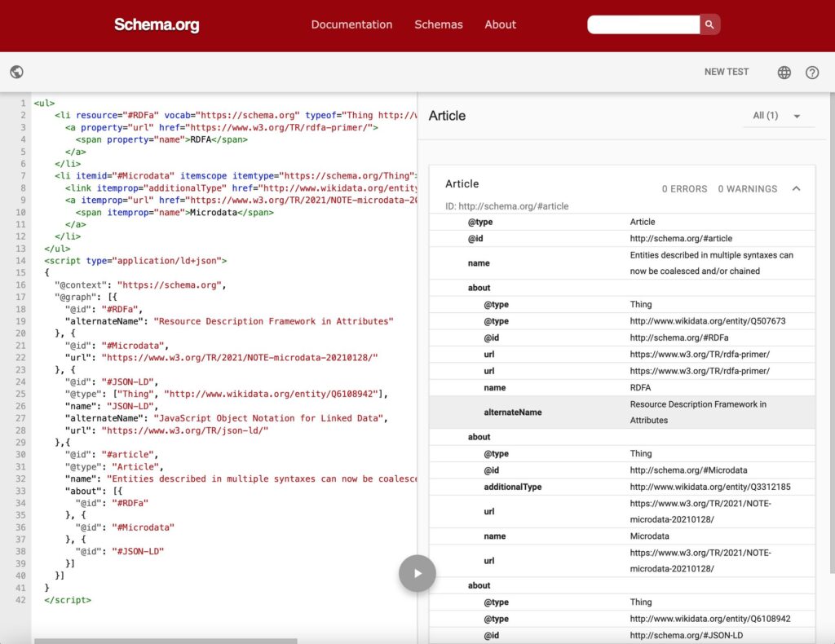Click the 0 WARNINGS label
The height and width of the screenshot is (644, 835).
[x=747, y=189]
